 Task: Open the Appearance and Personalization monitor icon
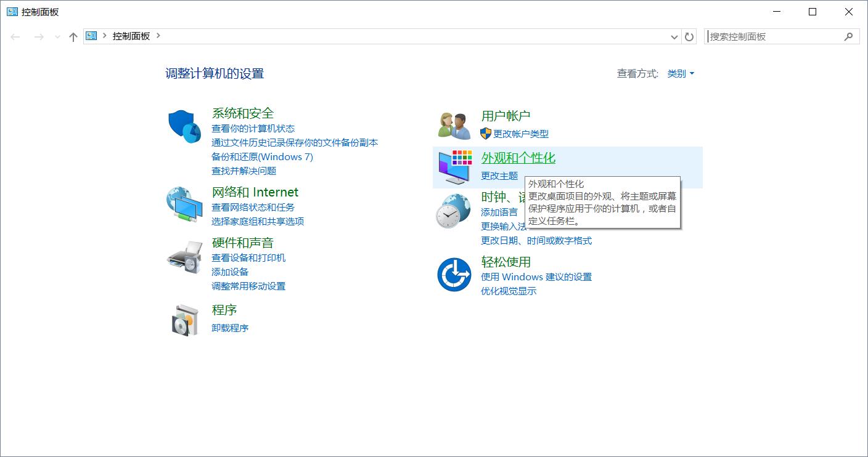point(455,167)
